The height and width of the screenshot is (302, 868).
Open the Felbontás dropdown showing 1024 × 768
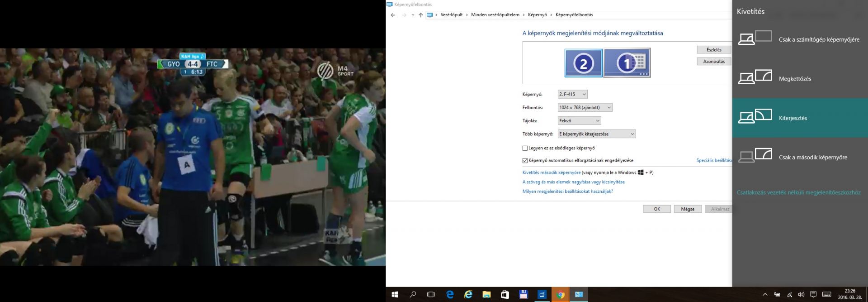click(585, 107)
